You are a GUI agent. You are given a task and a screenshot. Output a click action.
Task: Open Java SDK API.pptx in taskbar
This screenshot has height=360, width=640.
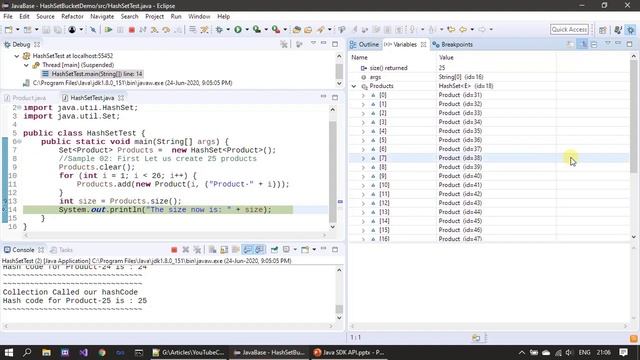(x=349, y=352)
